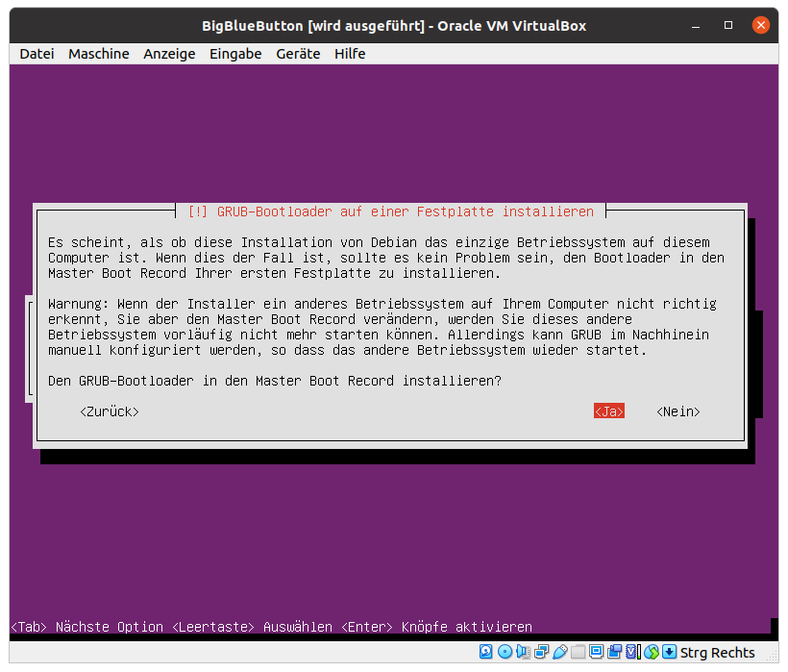Click the virtualization CPU status icon
This screenshot has height=672, width=788.
pos(632,652)
